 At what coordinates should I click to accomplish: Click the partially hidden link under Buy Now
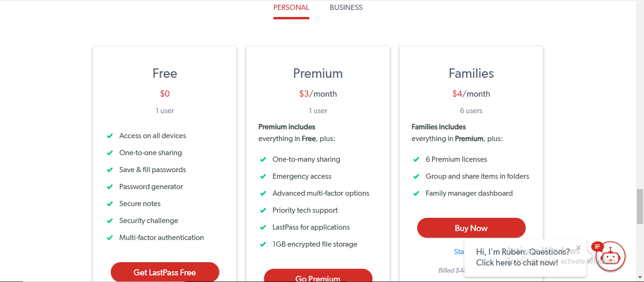(x=459, y=252)
